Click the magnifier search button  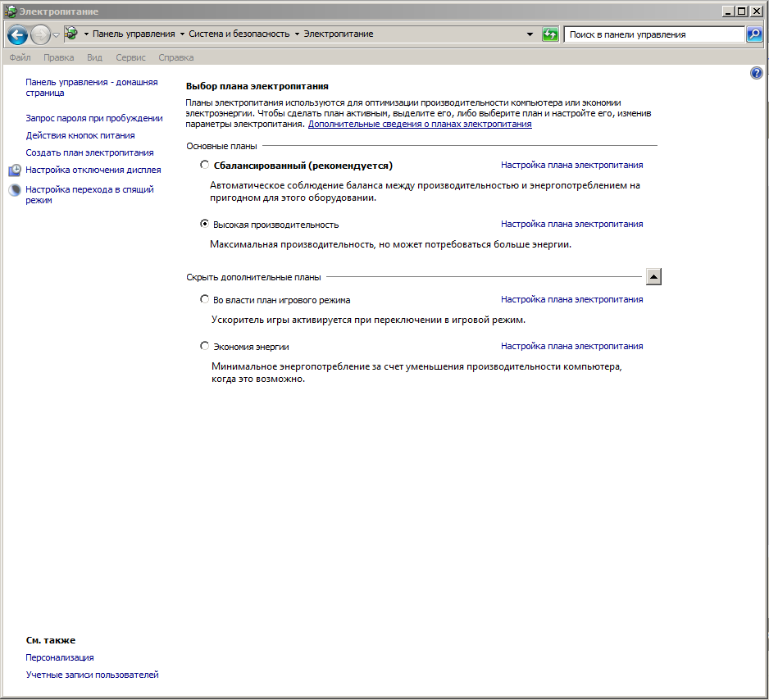754,34
